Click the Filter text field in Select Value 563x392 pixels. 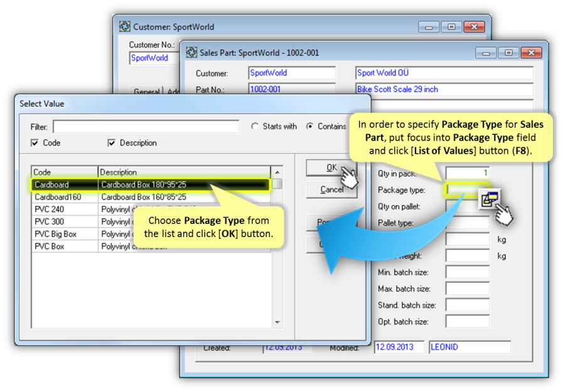(x=146, y=127)
